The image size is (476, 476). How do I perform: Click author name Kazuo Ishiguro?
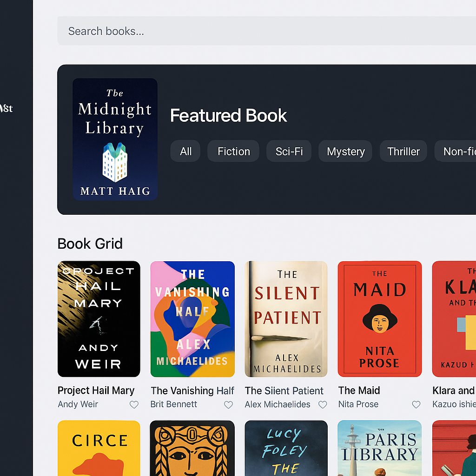pyautogui.click(x=454, y=404)
